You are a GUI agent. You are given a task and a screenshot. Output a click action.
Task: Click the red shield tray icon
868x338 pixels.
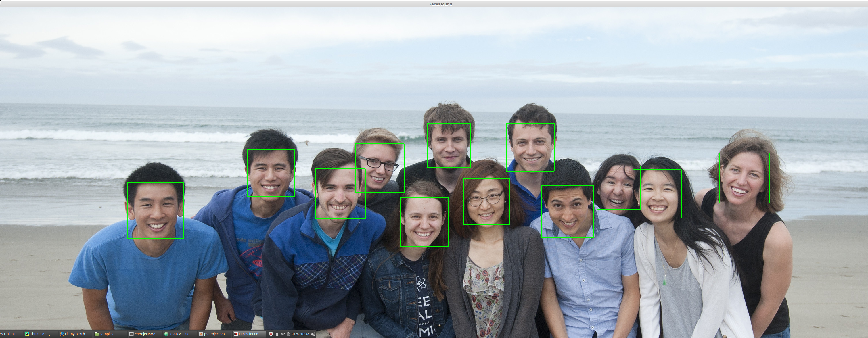pyautogui.click(x=271, y=334)
